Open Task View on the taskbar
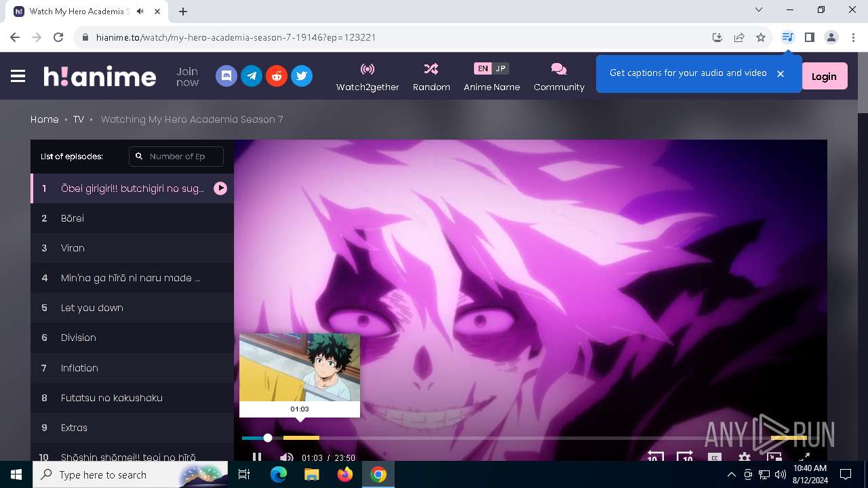Image resolution: width=868 pixels, height=488 pixels. point(244,474)
